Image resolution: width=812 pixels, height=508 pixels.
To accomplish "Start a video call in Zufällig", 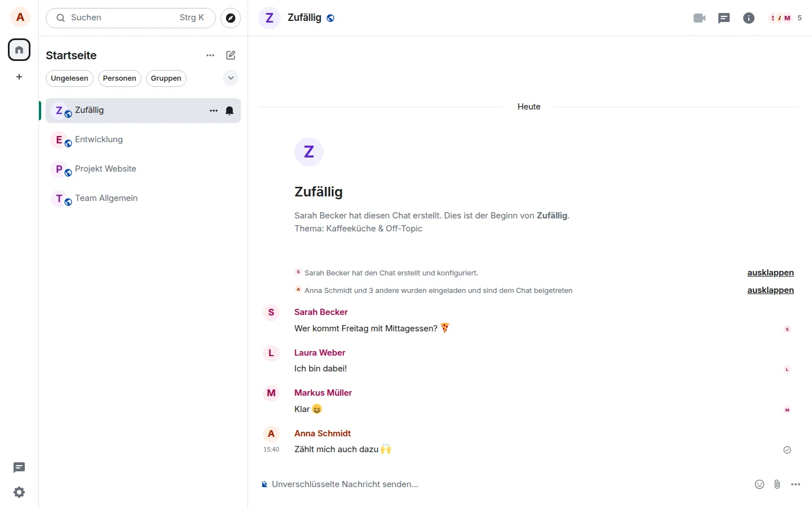I will pyautogui.click(x=699, y=18).
